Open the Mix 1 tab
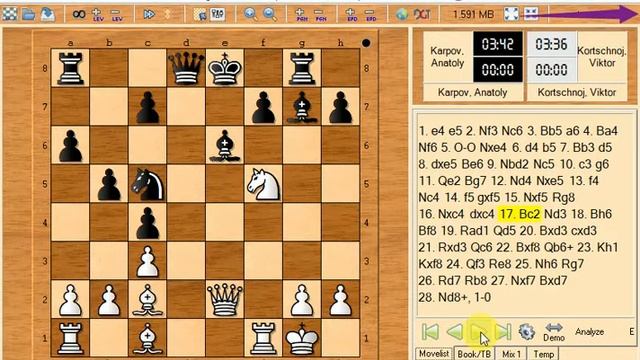This screenshot has height=360, width=640. point(511,354)
